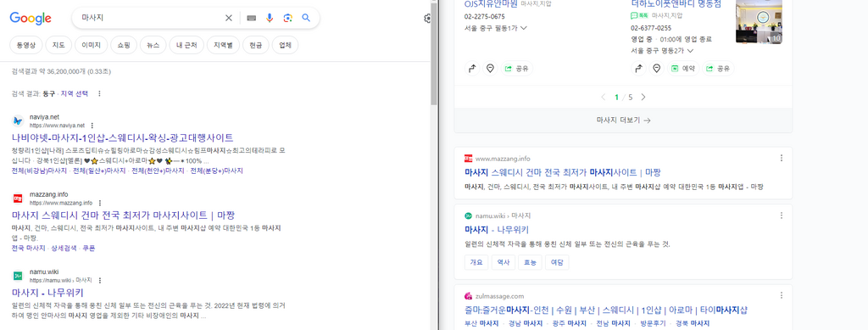Image resolution: width=868 pixels, height=330 pixels.
Task: Click the naviya.net butterfly favicon
Action: 18,120
